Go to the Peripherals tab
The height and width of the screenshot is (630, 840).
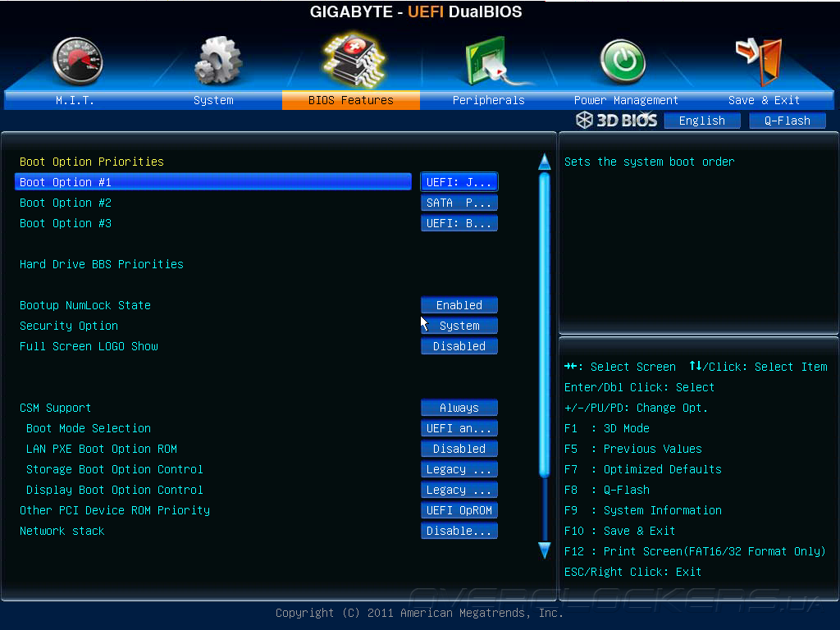click(x=489, y=100)
